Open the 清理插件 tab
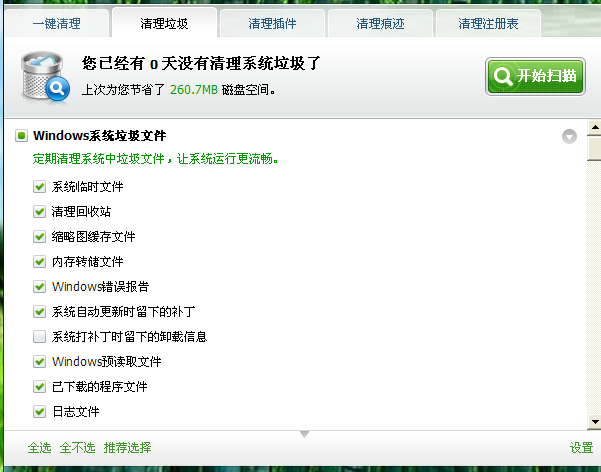601x472 pixels. (x=273, y=23)
